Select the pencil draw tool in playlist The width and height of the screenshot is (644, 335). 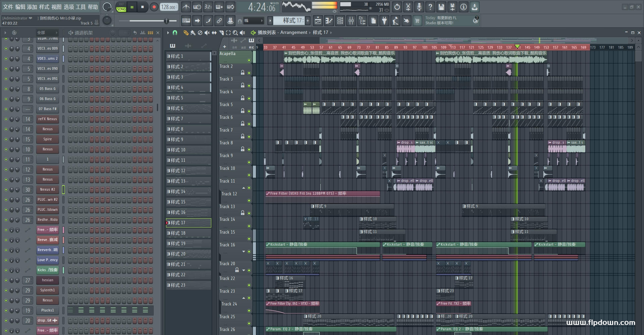tap(186, 33)
